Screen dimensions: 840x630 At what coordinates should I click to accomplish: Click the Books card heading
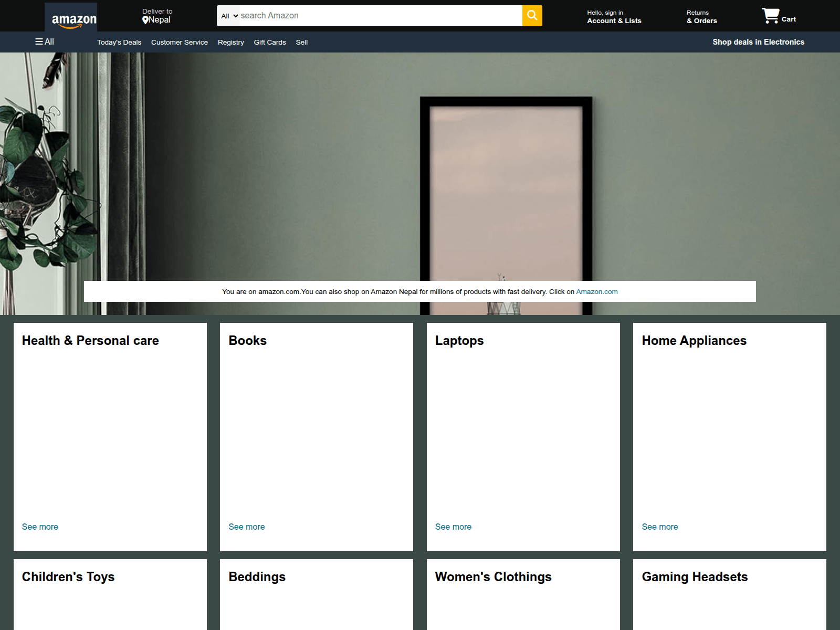pos(248,341)
